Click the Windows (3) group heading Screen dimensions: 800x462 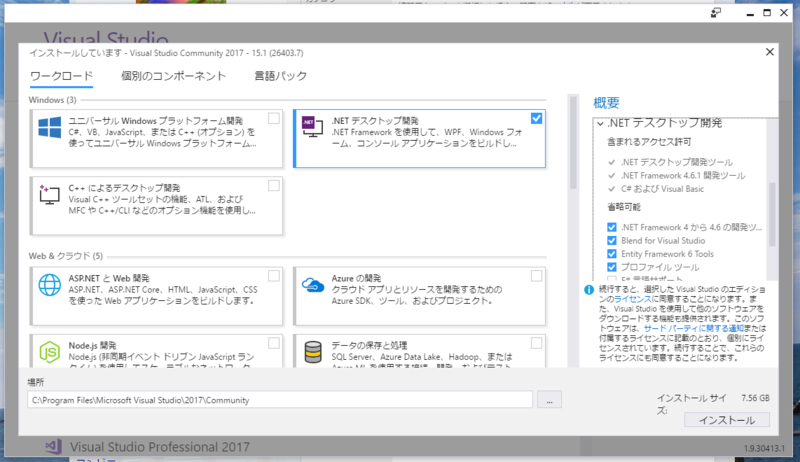(53, 100)
